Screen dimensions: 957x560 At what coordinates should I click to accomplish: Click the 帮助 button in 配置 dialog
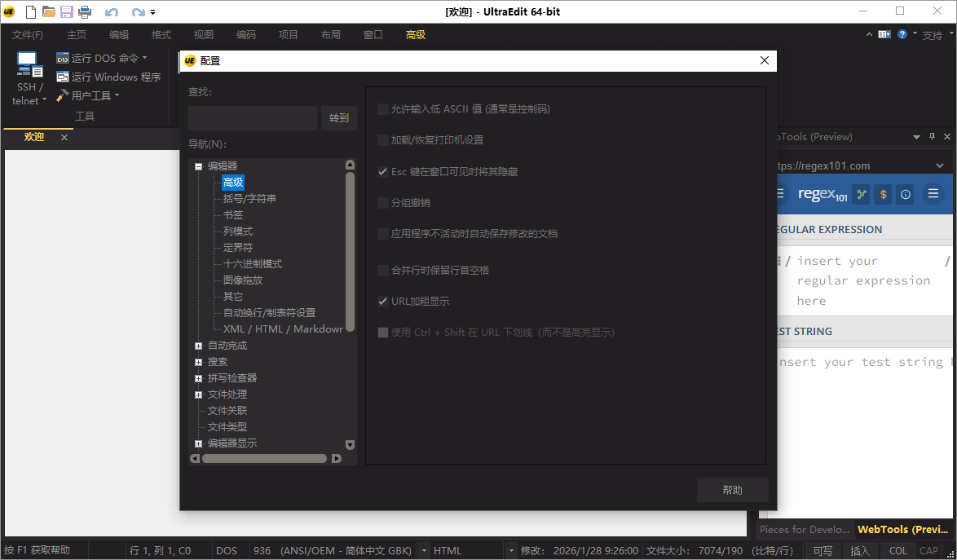[732, 490]
